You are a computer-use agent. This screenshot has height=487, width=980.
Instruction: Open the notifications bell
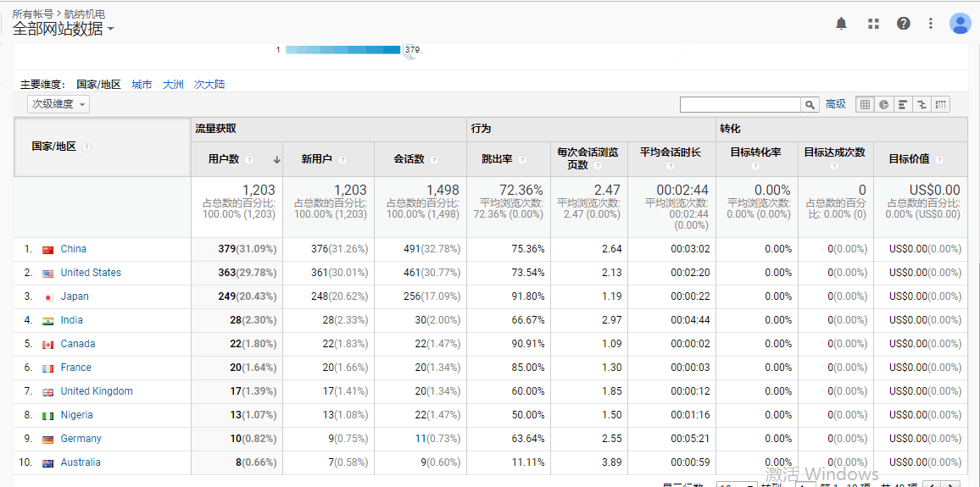(x=841, y=24)
